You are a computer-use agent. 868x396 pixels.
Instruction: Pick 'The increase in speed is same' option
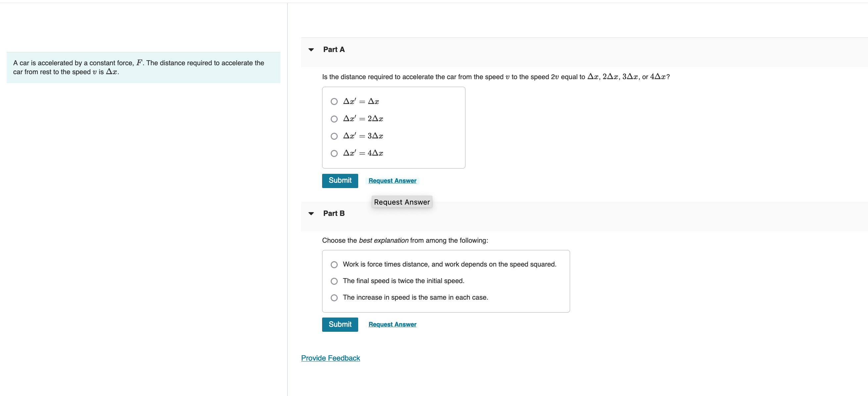334,298
